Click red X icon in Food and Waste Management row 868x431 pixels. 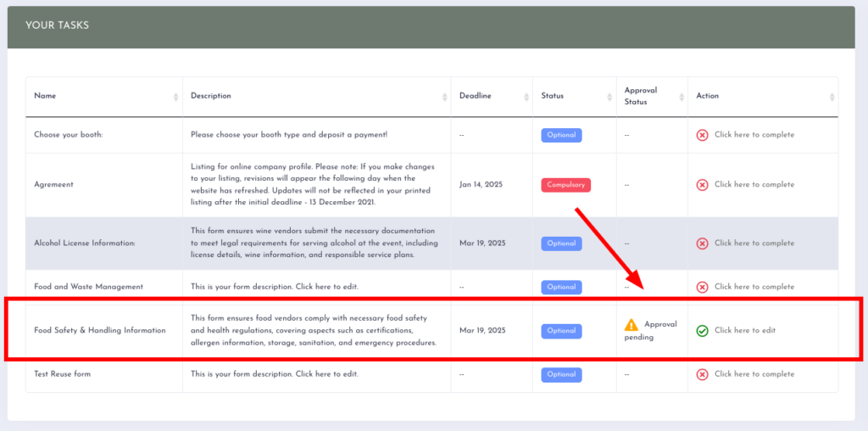click(x=702, y=288)
